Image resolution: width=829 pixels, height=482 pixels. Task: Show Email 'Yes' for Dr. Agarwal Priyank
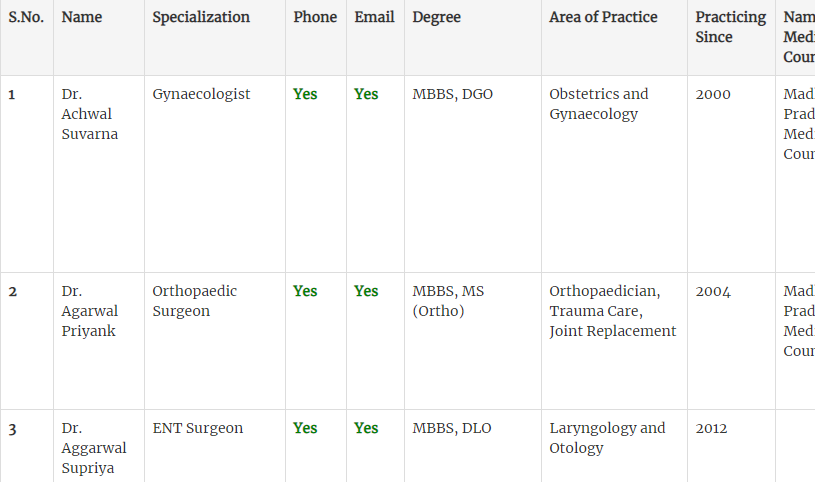[366, 291]
